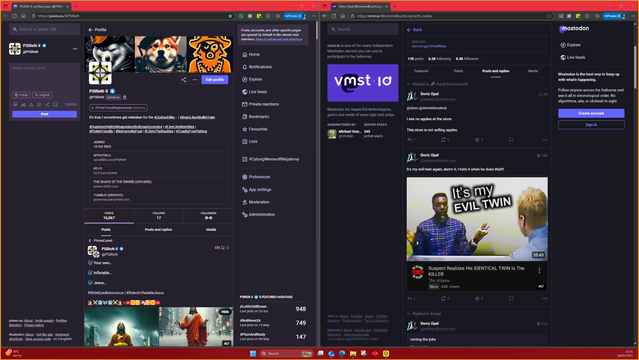Hide the Jesus images via Hide button

(x=225, y=312)
